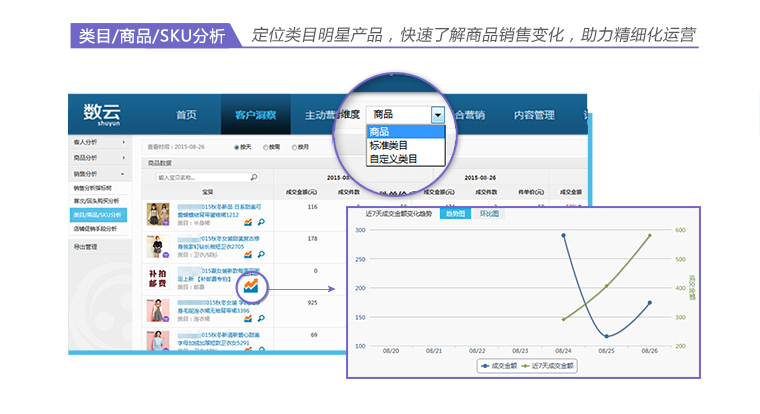Image resolution: width=760 pixels, height=414 pixels.
Task: Click 补拍邮费 product thumbnail
Action: coord(158,278)
